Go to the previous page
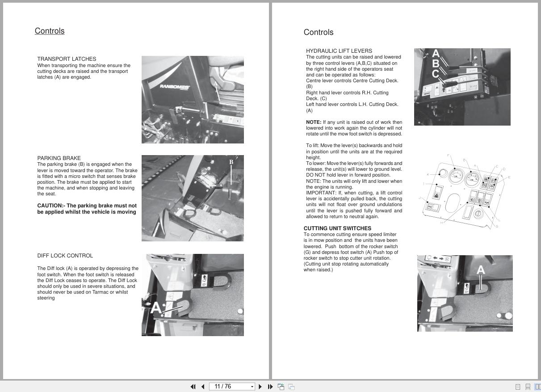The height and width of the screenshot is (392, 541). point(203,387)
